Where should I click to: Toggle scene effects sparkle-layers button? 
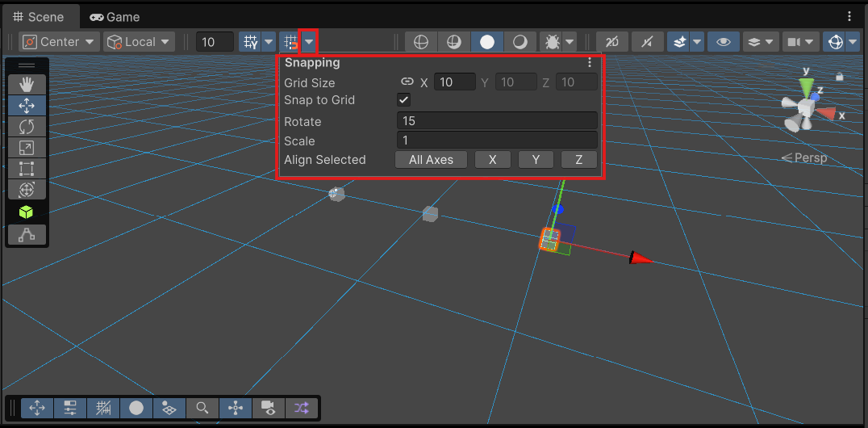click(x=680, y=42)
